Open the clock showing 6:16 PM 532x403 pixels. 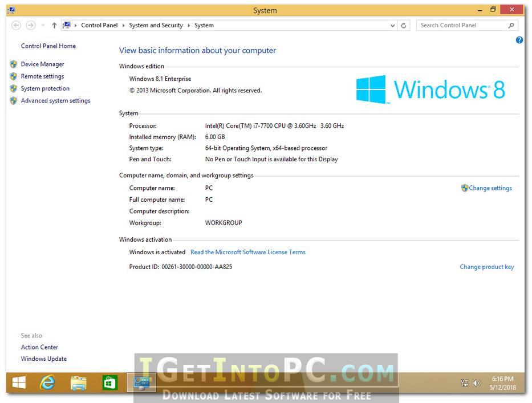[502, 383]
